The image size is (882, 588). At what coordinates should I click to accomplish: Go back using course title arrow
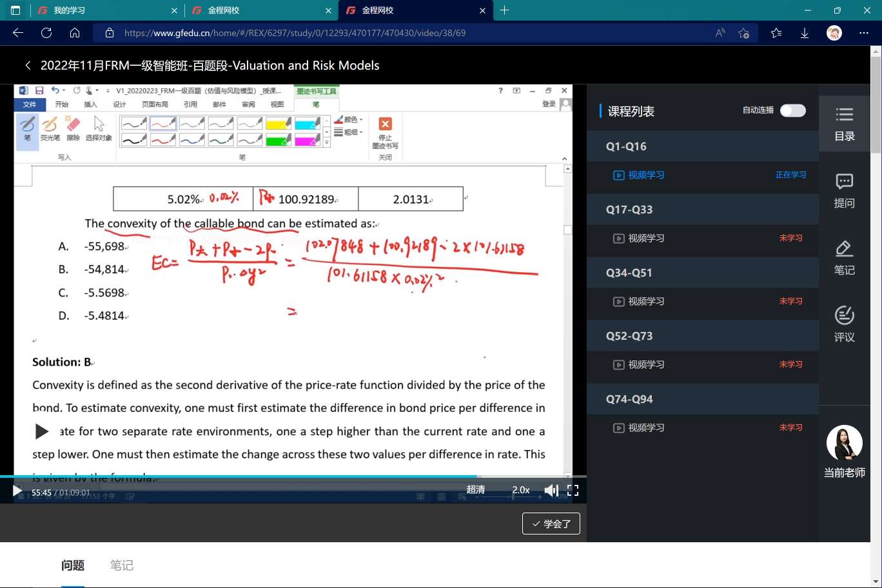[x=28, y=66]
